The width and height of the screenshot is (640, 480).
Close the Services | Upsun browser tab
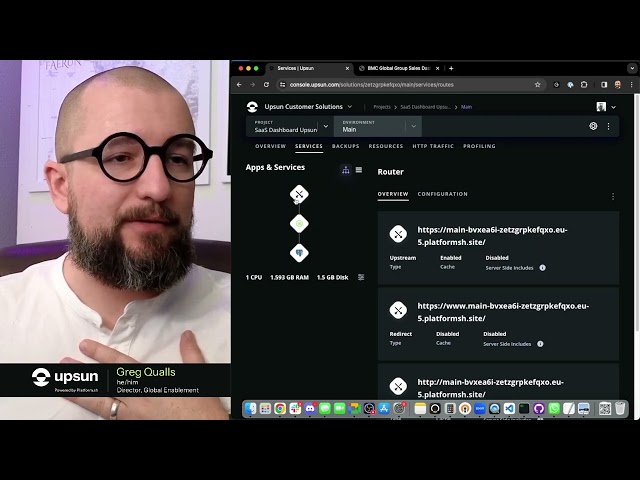(x=347, y=69)
